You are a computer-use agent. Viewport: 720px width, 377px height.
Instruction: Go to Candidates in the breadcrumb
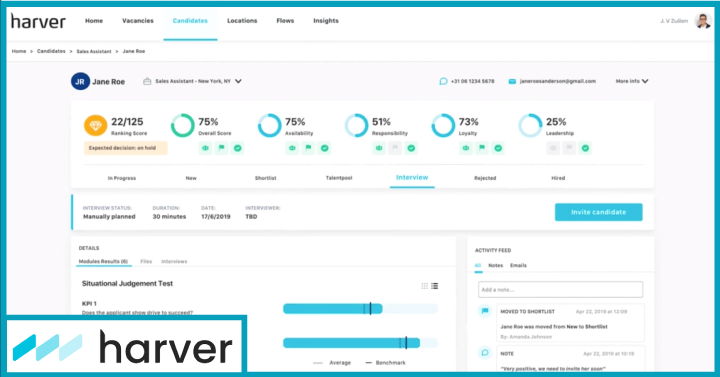(x=51, y=51)
